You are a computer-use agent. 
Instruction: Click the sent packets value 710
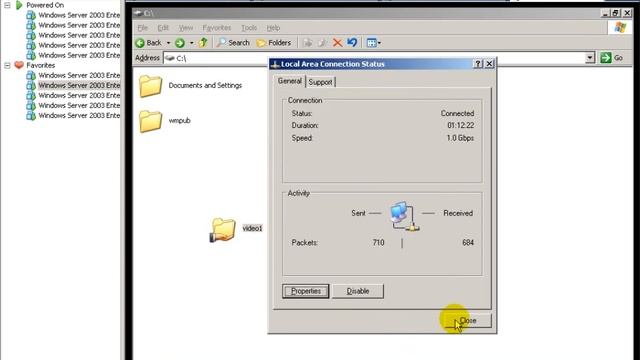tap(378, 242)
